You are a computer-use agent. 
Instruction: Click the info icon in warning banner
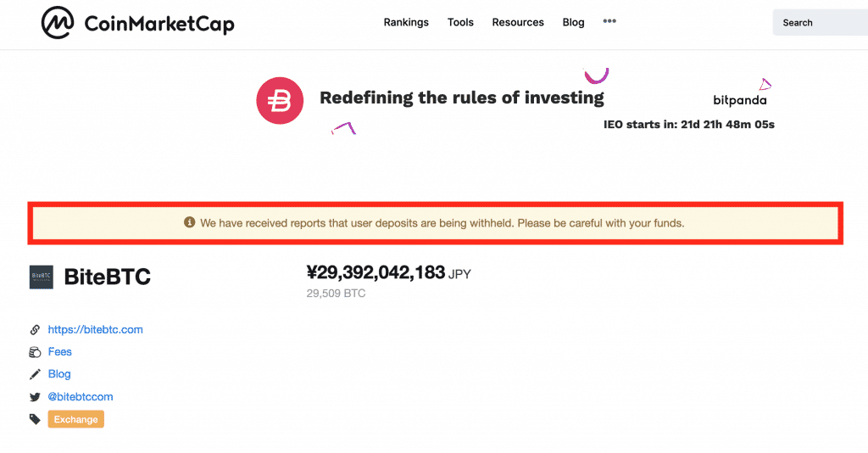point(189,222)
